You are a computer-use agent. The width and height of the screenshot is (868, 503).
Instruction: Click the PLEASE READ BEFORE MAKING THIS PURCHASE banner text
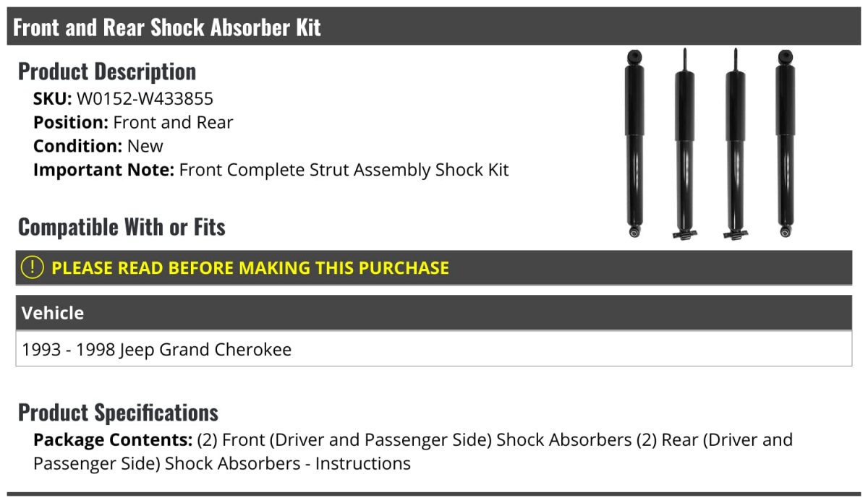(250, 268)
